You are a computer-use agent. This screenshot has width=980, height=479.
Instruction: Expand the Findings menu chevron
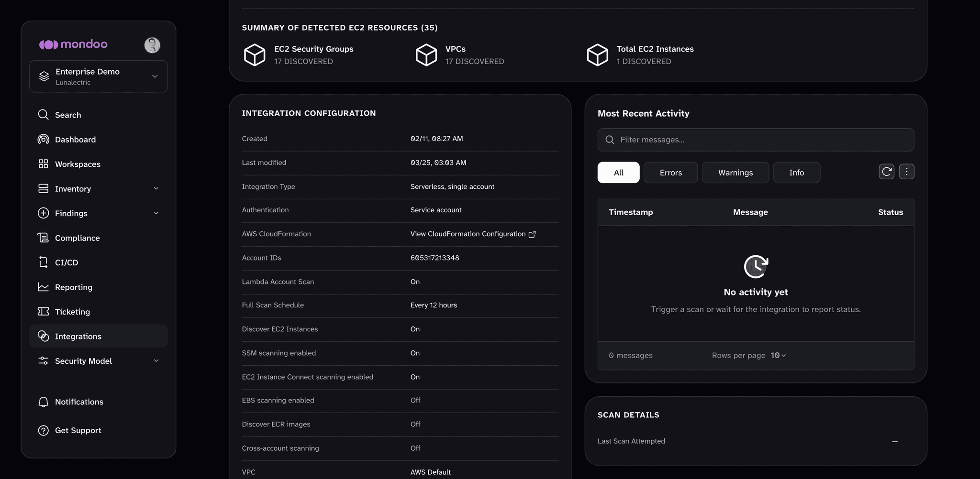(x=156, y=213)
